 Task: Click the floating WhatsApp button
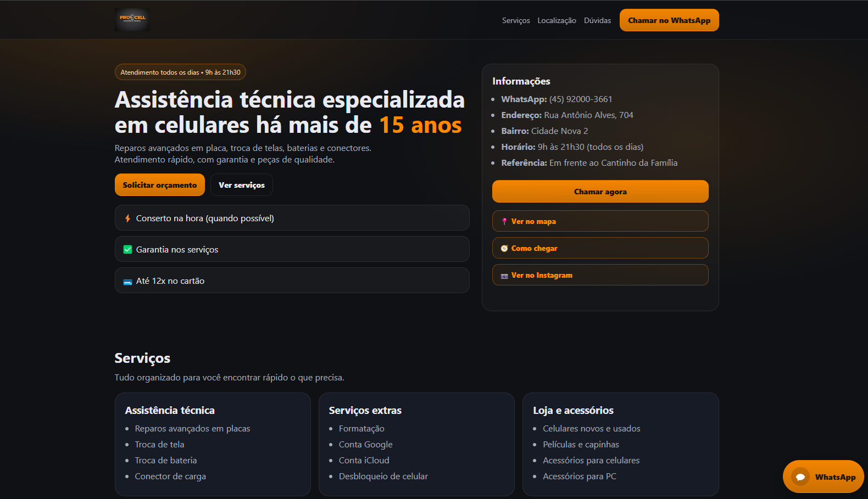(x=823, y=476)
